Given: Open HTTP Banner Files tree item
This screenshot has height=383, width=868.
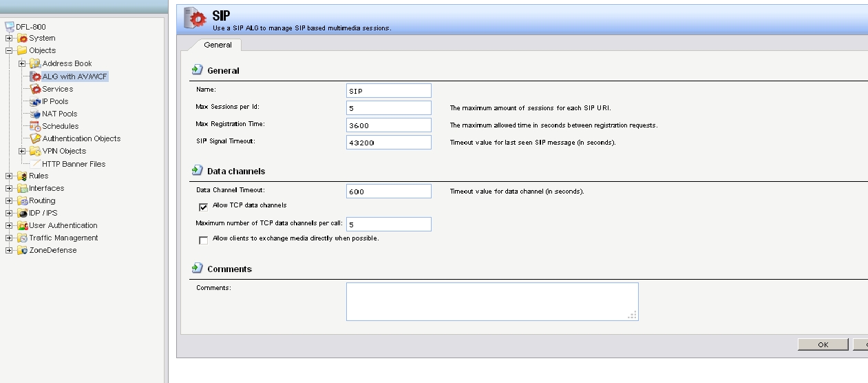Looking at the screenshot, I should coord(73,164).
